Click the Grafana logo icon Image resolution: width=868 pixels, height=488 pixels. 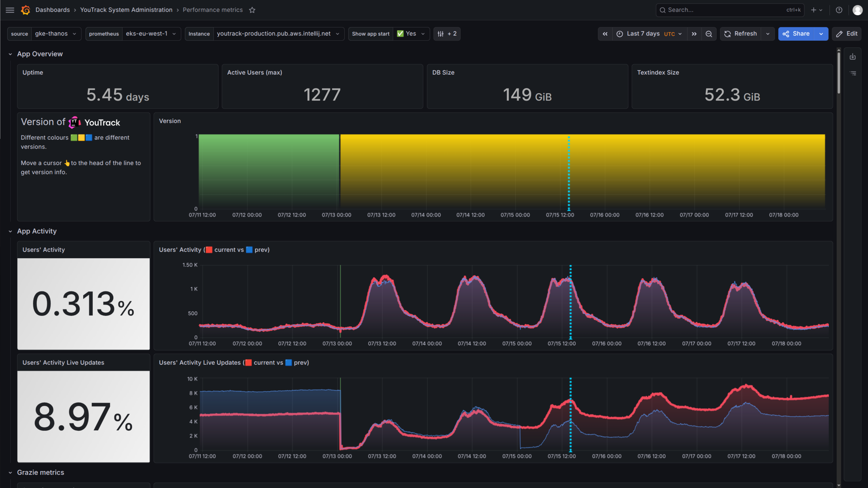tap(26, 10)
